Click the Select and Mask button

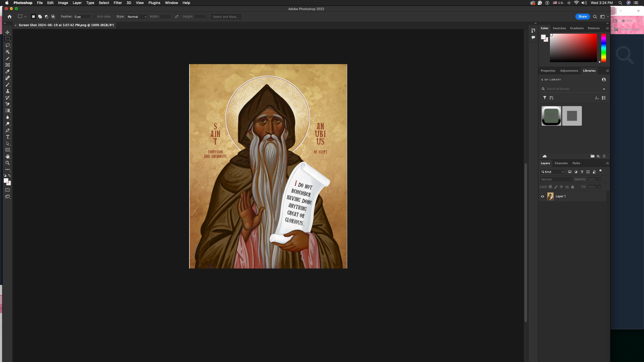click(226, 17)
